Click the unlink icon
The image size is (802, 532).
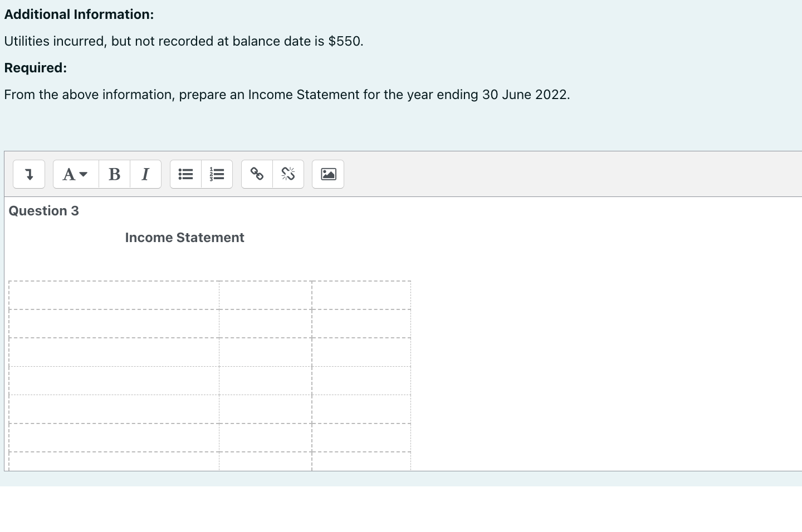[288, 174]
